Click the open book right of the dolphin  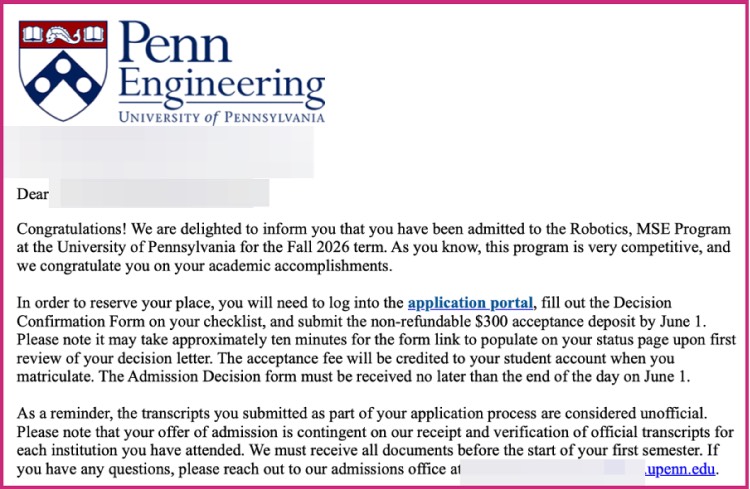94,34
